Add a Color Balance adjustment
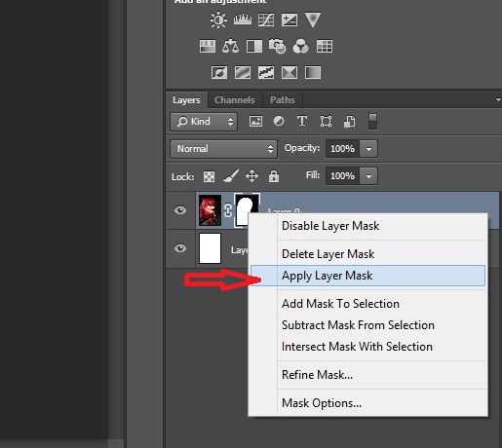Image resolution: width=502 pixels, height=448 pixels. [x=230, y=46]
